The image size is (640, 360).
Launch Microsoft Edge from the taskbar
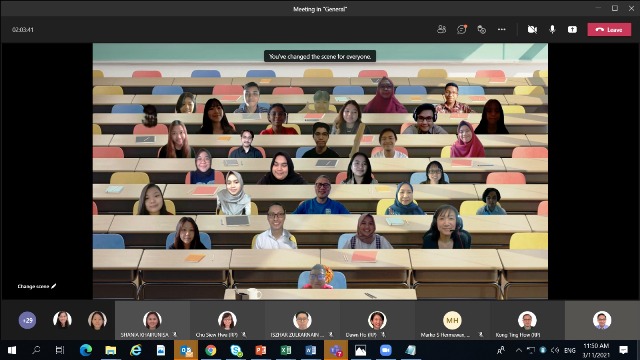(86, 350)
